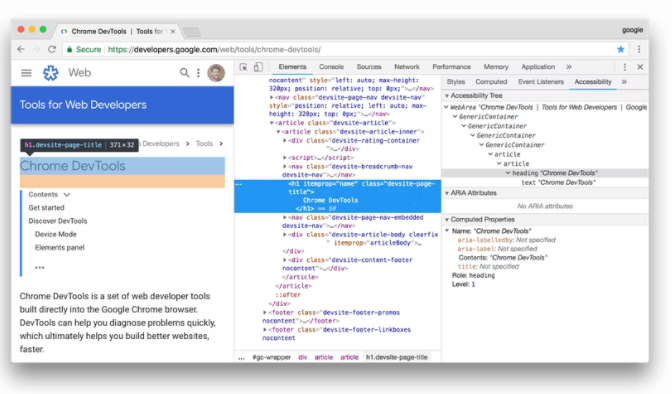Open the Discover DevTools link
Image resolution: width=672 pixels, height=394 pixels.
tap(57, 221)
